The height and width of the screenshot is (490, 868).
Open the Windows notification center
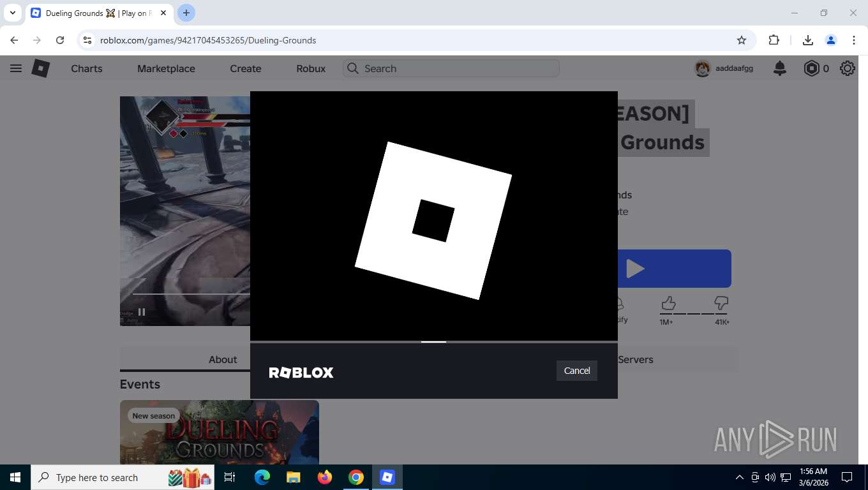point(847,477)
